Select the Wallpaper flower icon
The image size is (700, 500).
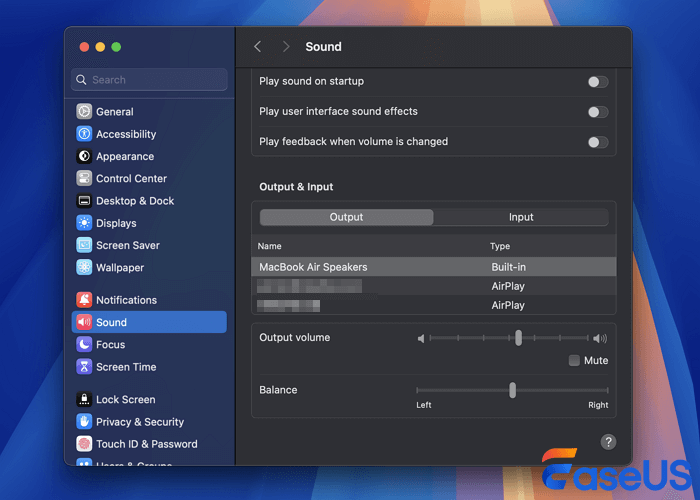click(x=84, y=267)
